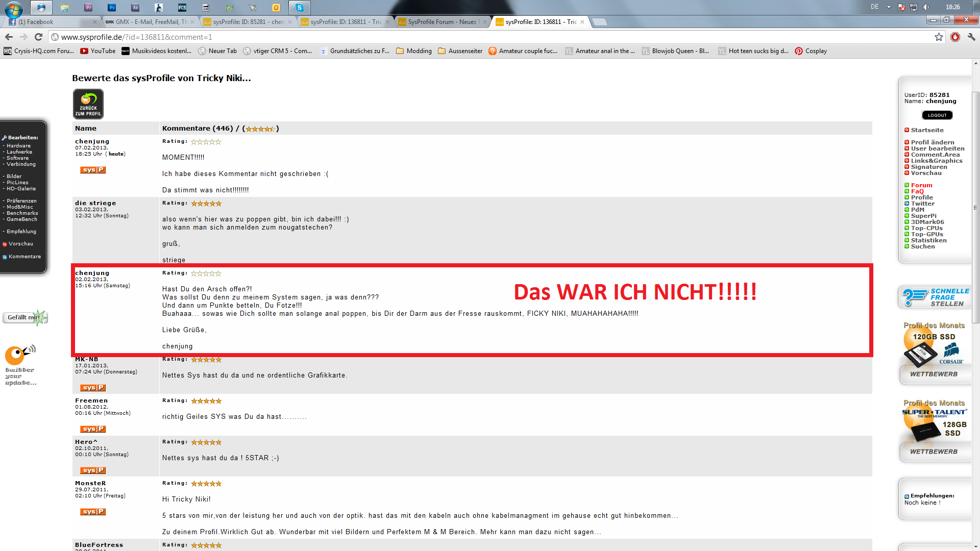Image resolution: width=980 pixels, height=551 pixels.
Task: Open sysP badge under Freemen comment
Action: click(93, 429)
